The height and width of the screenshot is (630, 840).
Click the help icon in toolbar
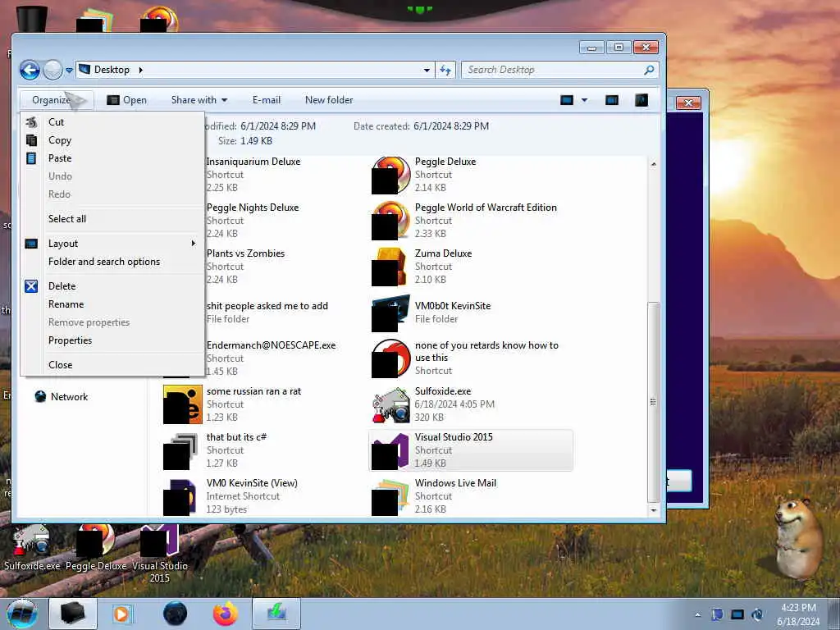click(641, 100)
